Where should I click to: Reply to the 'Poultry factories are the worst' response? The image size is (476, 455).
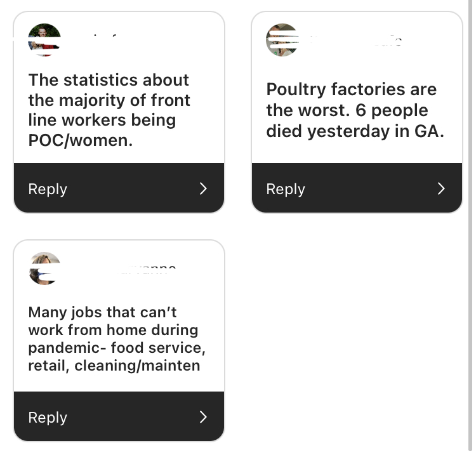click(286, 189)
